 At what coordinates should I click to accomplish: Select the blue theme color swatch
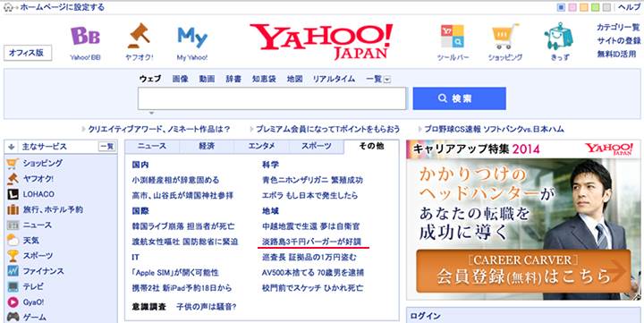click(x=561, y=7)
